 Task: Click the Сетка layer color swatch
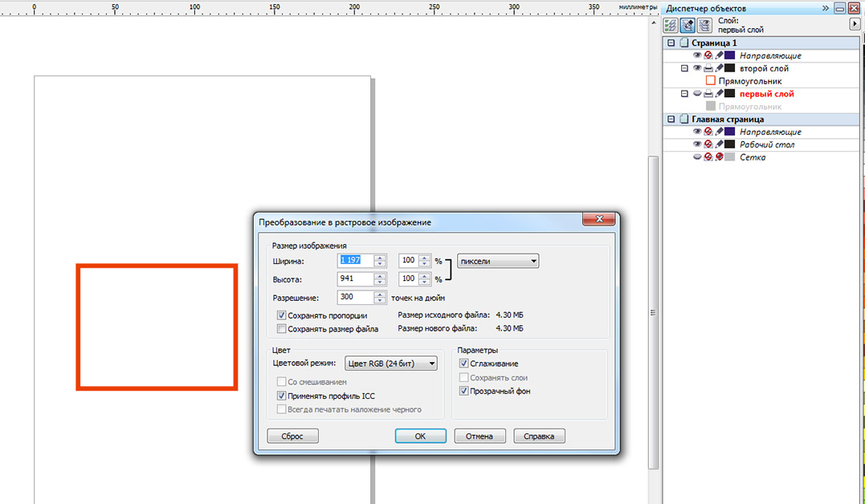tap(730, 157)
